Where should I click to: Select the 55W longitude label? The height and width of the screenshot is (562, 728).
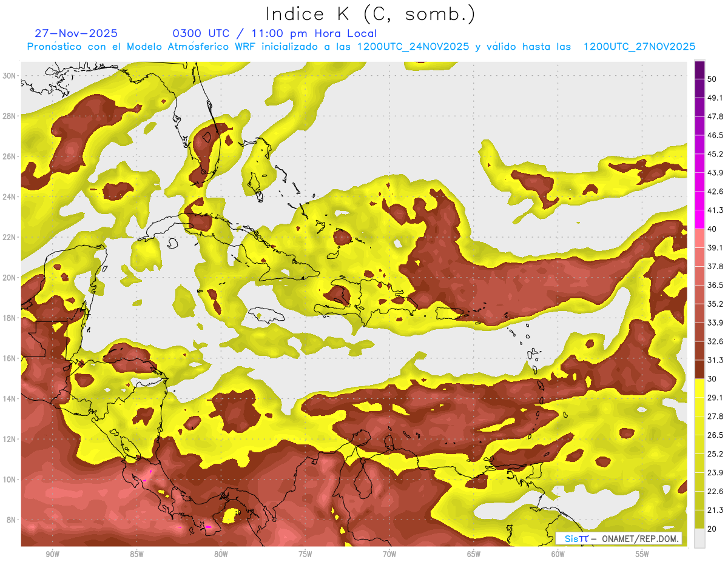(x=642, y=554)
